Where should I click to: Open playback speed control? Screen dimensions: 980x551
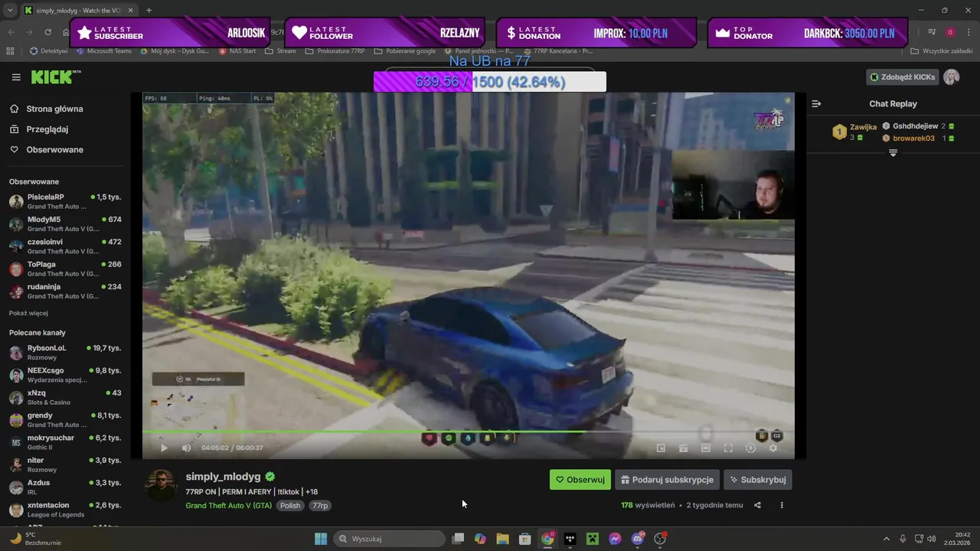[750, 448]
